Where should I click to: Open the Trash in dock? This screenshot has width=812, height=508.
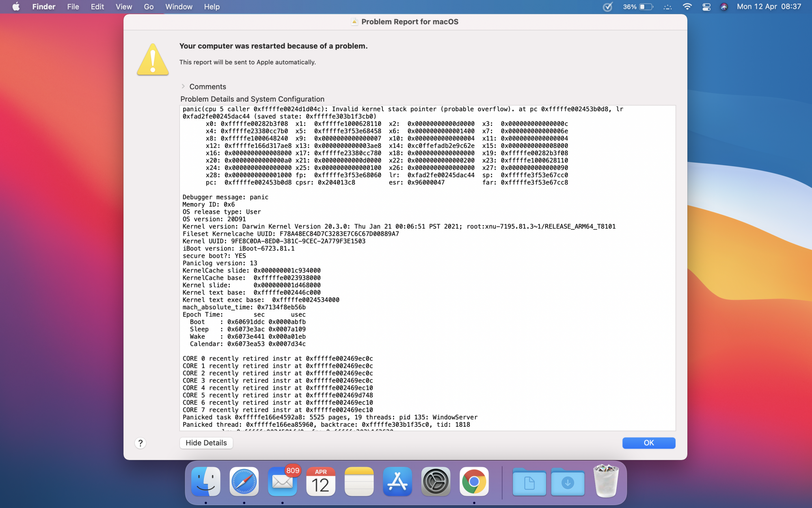click(x=606, y=482)
